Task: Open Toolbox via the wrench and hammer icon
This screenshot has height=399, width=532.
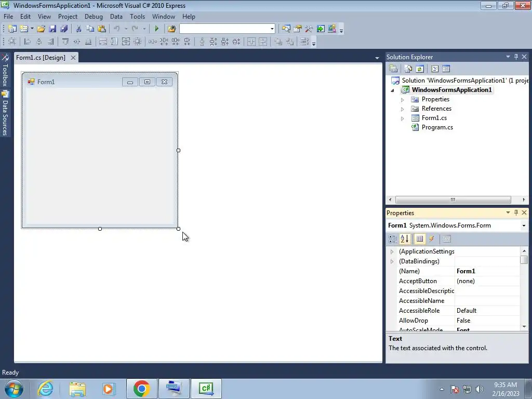Action: tap(309, 29)
